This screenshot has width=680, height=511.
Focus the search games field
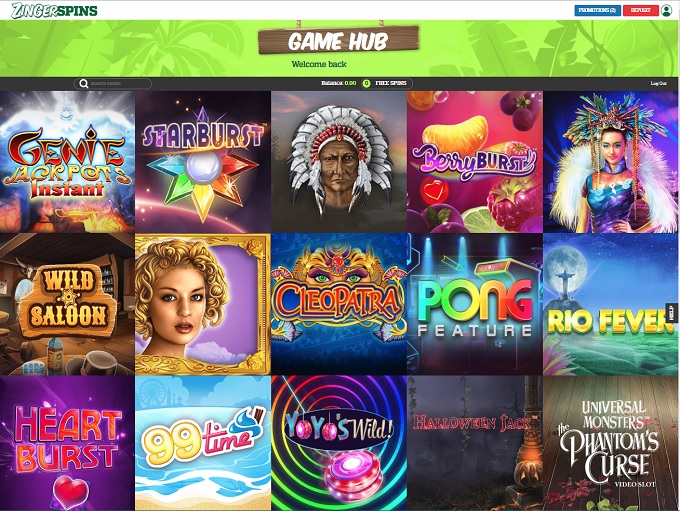coord(113,84)
